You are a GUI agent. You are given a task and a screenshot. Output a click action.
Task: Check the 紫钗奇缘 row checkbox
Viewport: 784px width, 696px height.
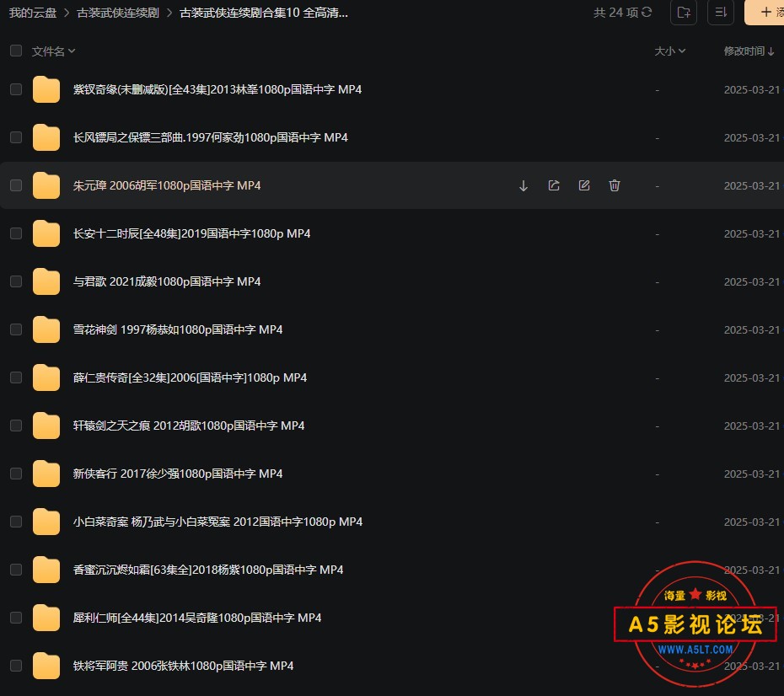pyautogui.click(x=16, y=89)
